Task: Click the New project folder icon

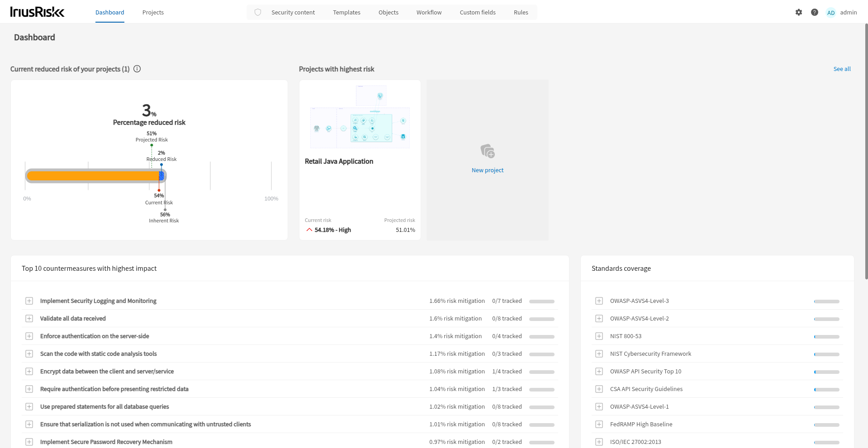Action: pyautogui.click(x=488, y=151)
